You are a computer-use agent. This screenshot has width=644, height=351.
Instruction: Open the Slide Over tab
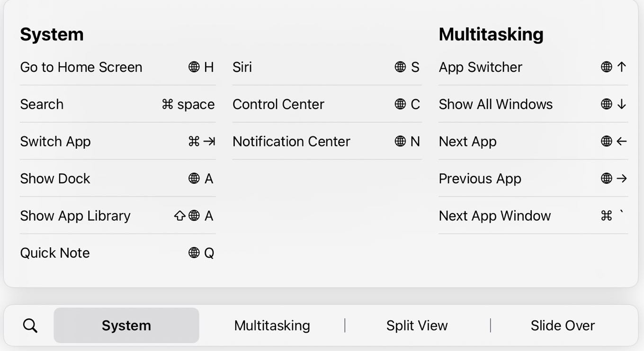point(563,325)
